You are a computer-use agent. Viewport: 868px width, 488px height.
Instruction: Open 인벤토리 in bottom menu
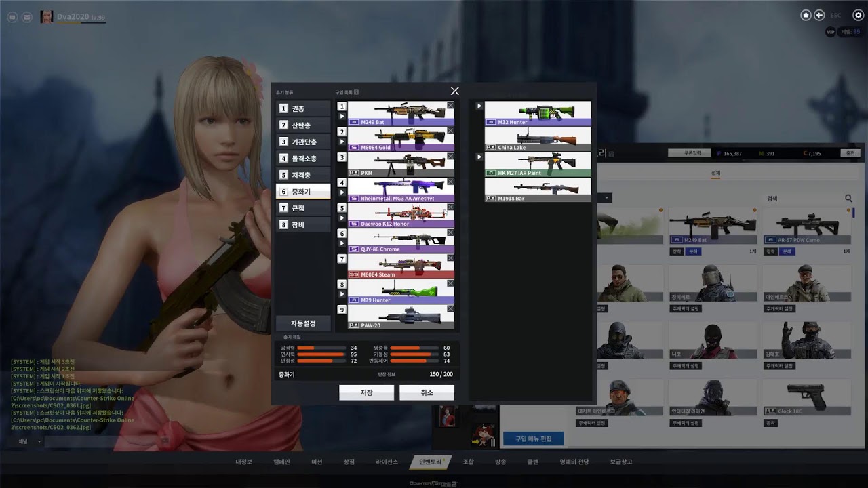tap(430, 462)
